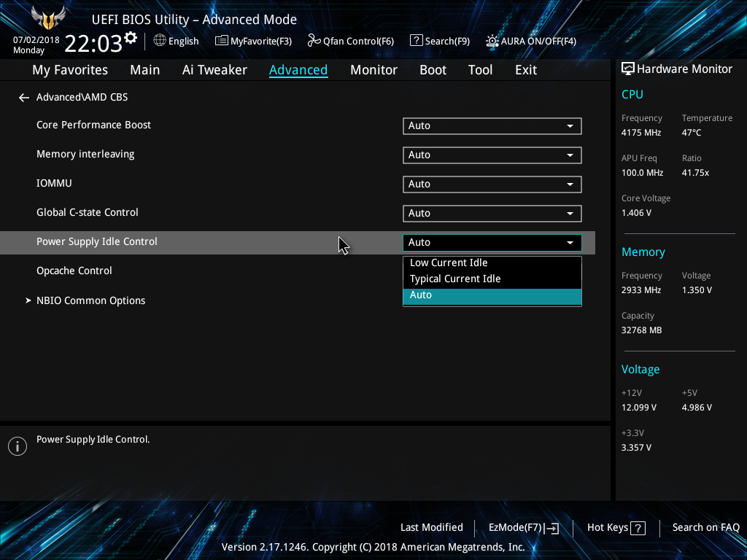Click the Power Supply Idle Control label
Image resolution: width=747 pixels, height=560 pixels.
97,242
